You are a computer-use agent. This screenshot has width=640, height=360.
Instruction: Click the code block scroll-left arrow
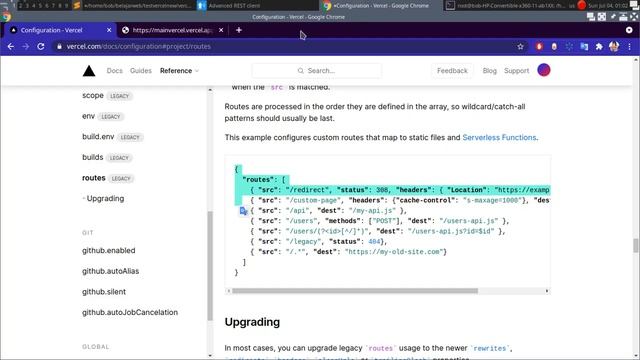(x=229, y=291)
